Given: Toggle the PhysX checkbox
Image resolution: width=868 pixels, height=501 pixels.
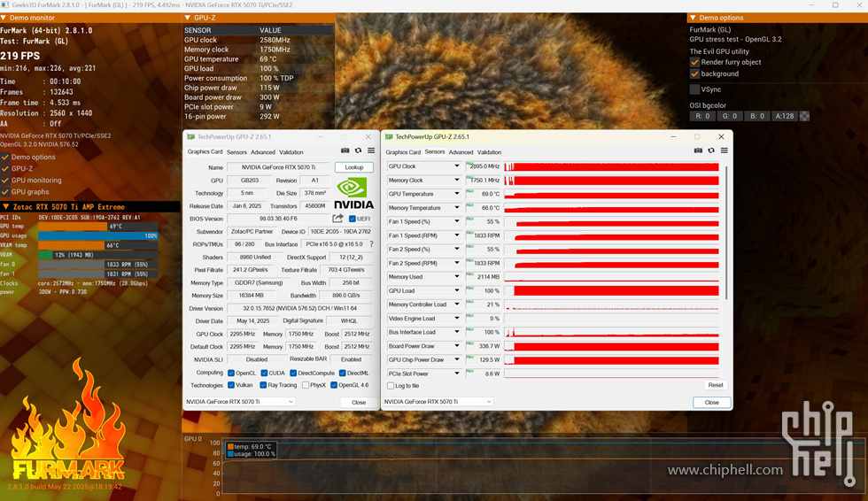Looking at the screenshot, I should coord(305,385).
